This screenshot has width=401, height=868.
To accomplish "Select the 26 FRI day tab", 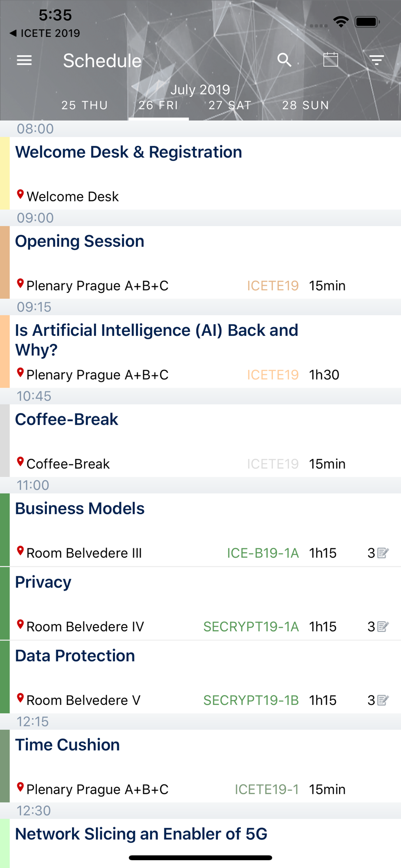I will (158, 105).
